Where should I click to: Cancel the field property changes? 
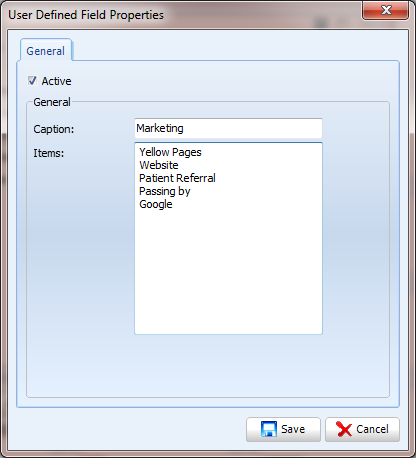[362, 429]
